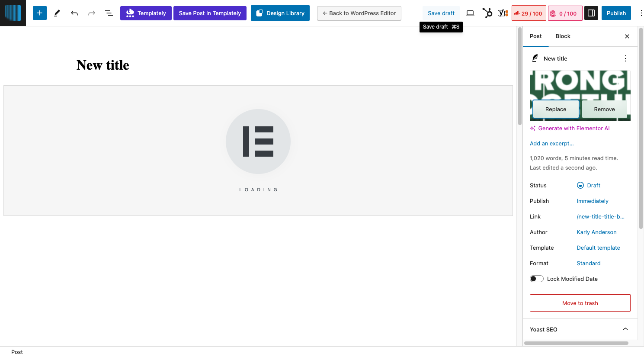This screenshot has width=644, height=357.
Task: Click the Post breadcrumb in footer
Action: [17, 352]
